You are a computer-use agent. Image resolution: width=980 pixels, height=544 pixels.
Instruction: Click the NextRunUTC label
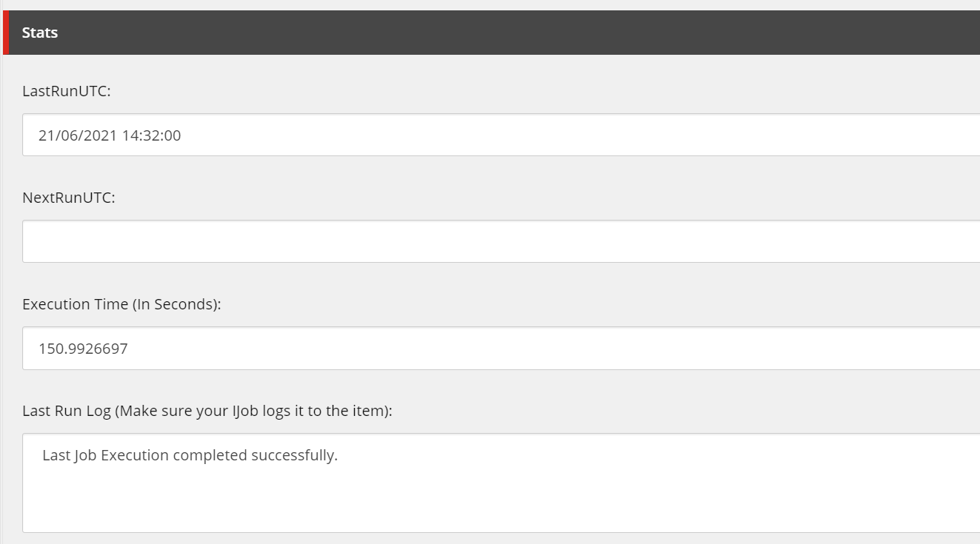[x=69, y=198]
